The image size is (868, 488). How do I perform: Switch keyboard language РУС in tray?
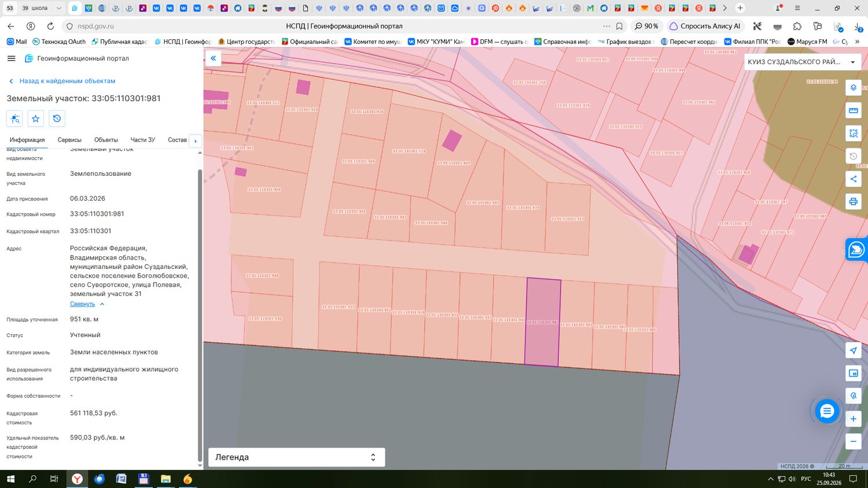pyautogui.click(x=806, y=479)
